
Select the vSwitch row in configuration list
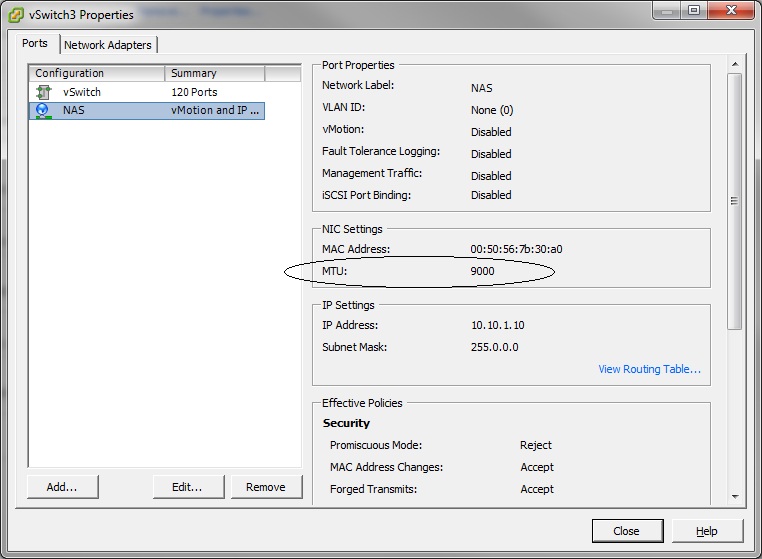pyautogui.click(x=147, y=92)
